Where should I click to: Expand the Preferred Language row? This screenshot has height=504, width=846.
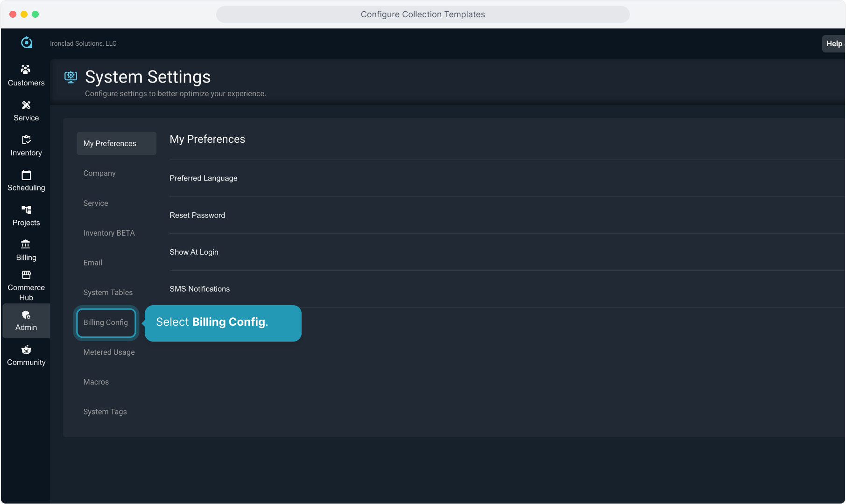click(x=204, y=178)
